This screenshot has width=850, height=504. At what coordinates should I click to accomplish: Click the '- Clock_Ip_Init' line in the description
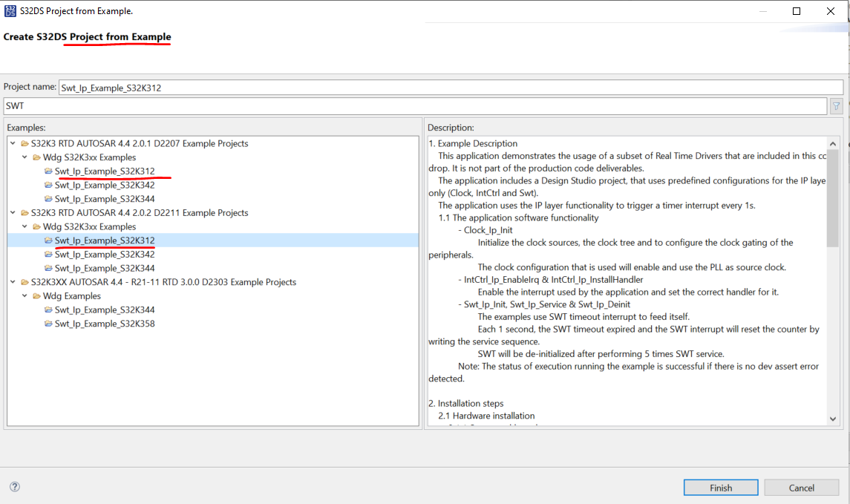(x=486, y=230)
